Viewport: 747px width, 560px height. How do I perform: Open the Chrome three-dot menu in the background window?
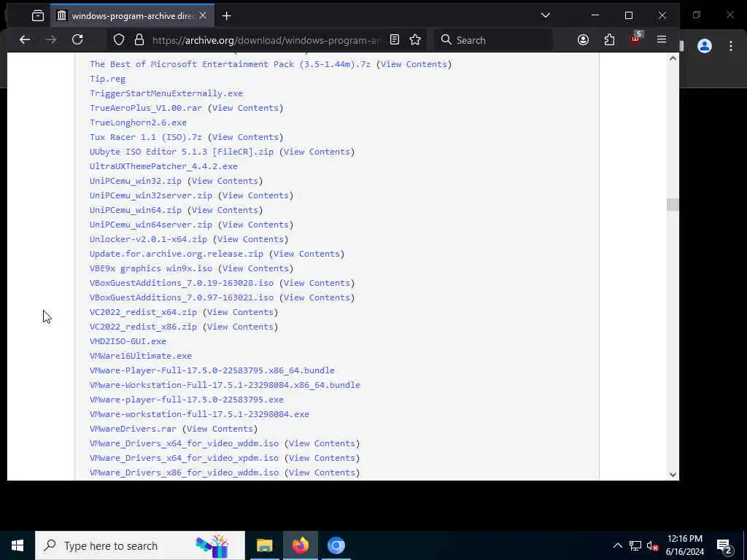[731, 46]
